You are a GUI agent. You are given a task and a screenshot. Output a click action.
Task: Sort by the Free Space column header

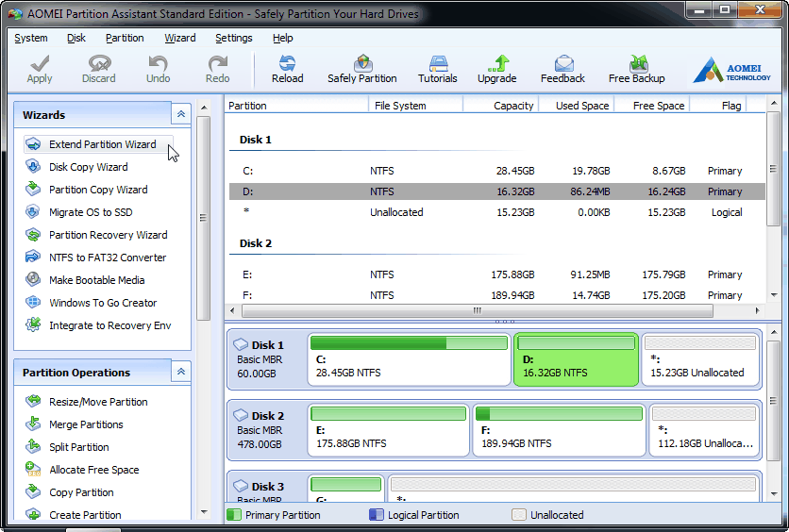click(x=652, y=106)
